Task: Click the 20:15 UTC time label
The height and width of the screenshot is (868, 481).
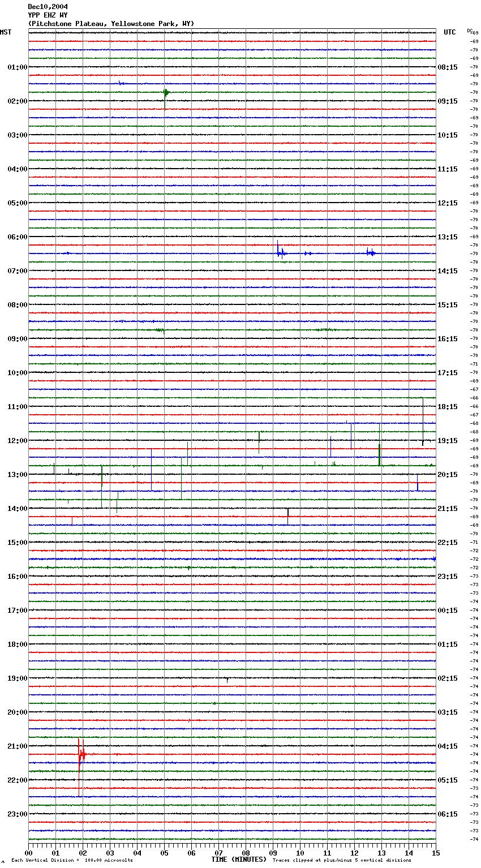Action: click(448, 475)
